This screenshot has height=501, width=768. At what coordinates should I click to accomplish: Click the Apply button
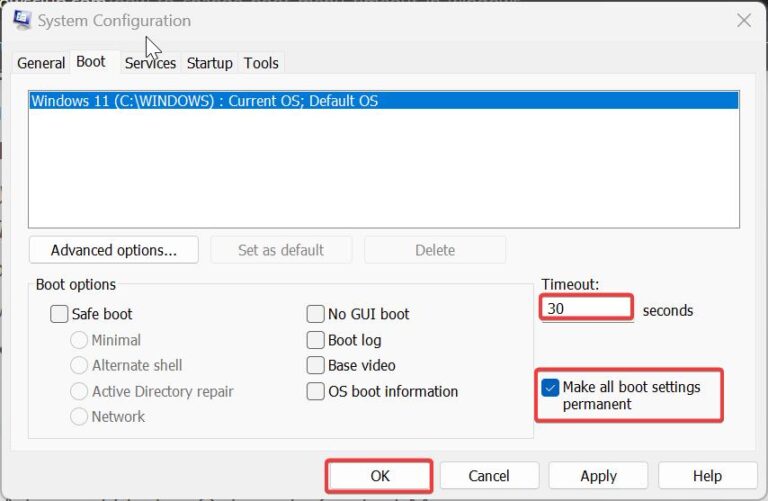598,476
